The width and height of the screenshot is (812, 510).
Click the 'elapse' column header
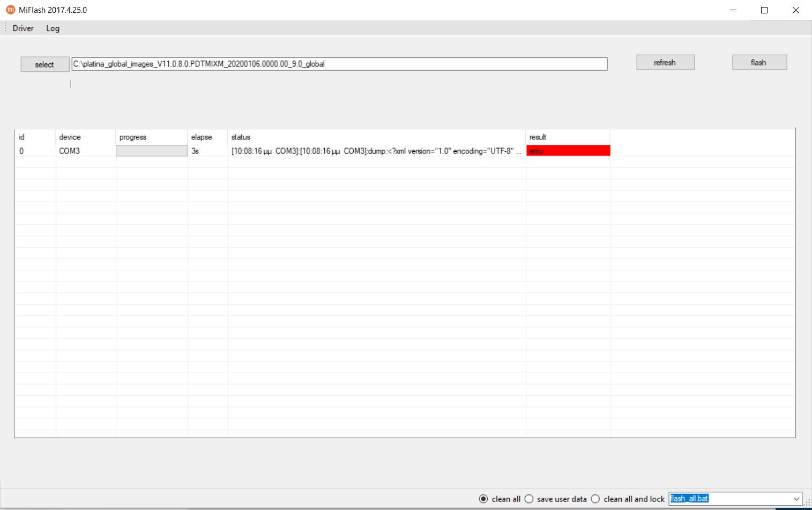208,137
